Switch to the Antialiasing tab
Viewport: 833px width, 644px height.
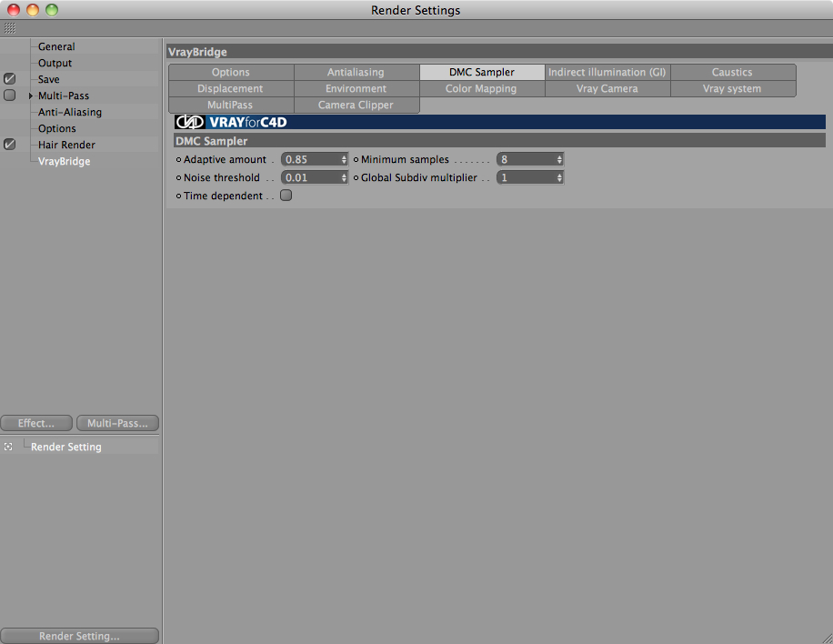pyautogui.click(x=356, y=72)
